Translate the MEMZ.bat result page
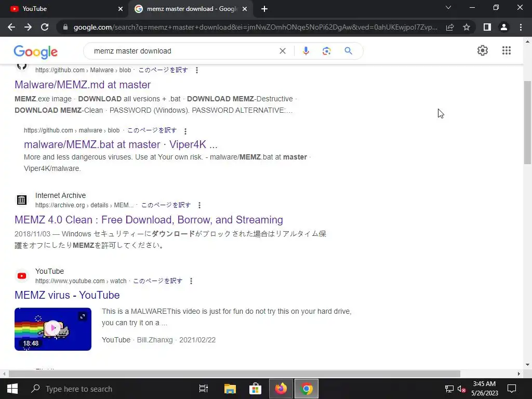532x399 pixels. click(152, 130)
